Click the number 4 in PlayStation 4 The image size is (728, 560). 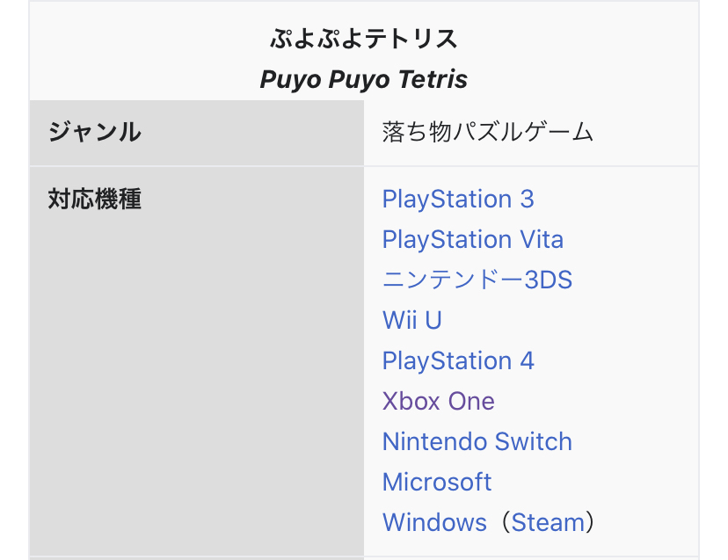[x=527, y=361]
